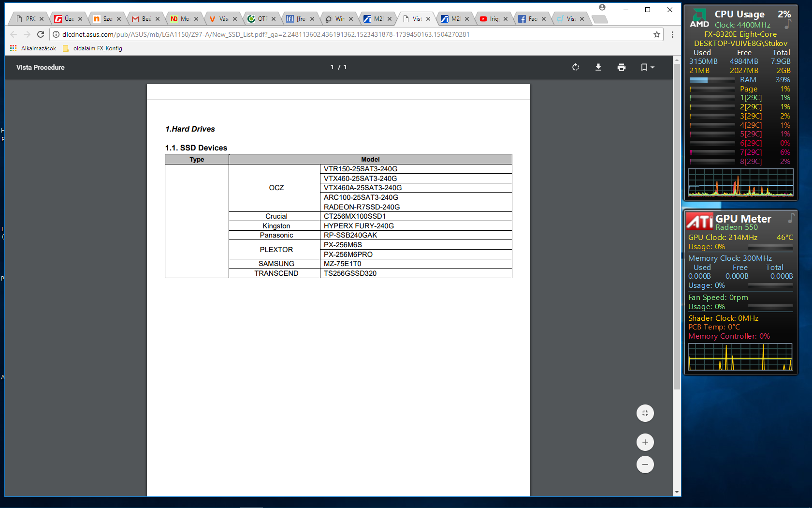812x508 pixels.
Task: Click the AMD logo in CPU gadget
Action: tap(699, 18)
